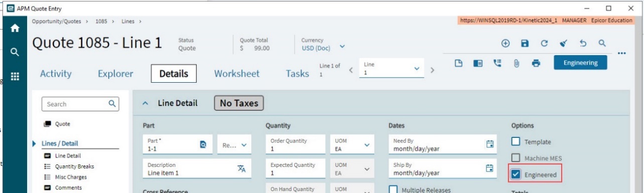
Task: Go to the next line arrow
Action: tap(432, 70)
